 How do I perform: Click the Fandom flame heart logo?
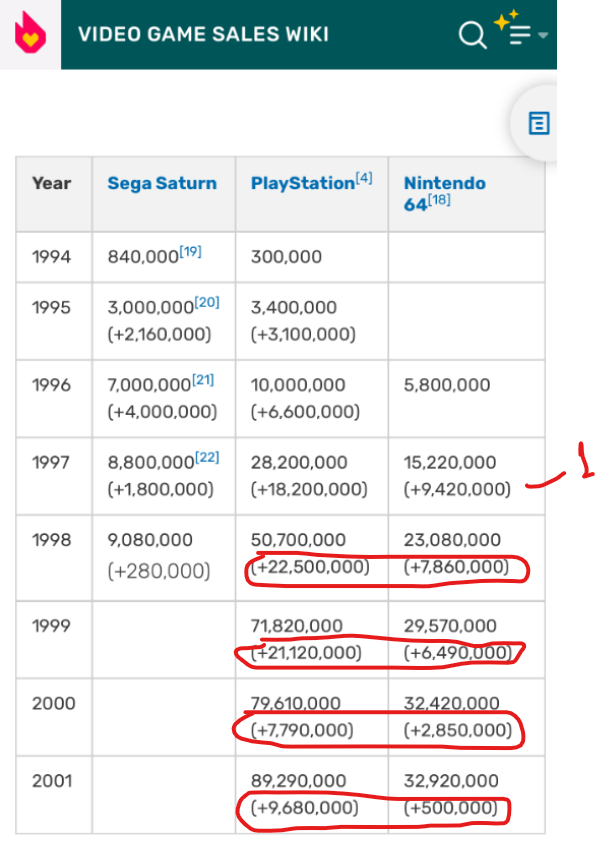tap(30, 33)
